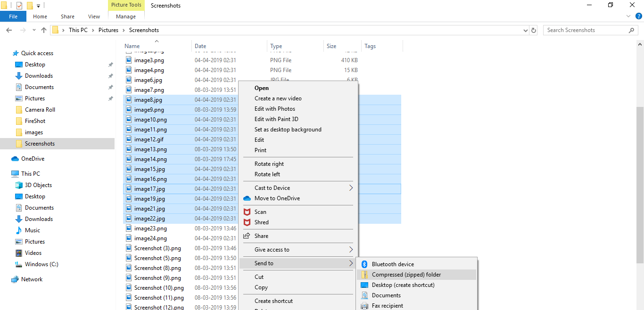Expand the ribbon using the chevron
Image resolution: width=644 pixels, height=310 pixels.
[x=628, y=16]
